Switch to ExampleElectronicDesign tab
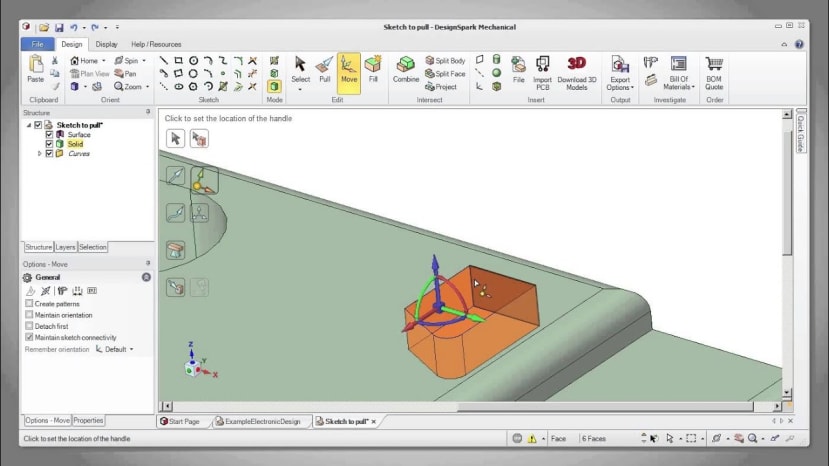 pyautogui.click(x=258, y=422)
